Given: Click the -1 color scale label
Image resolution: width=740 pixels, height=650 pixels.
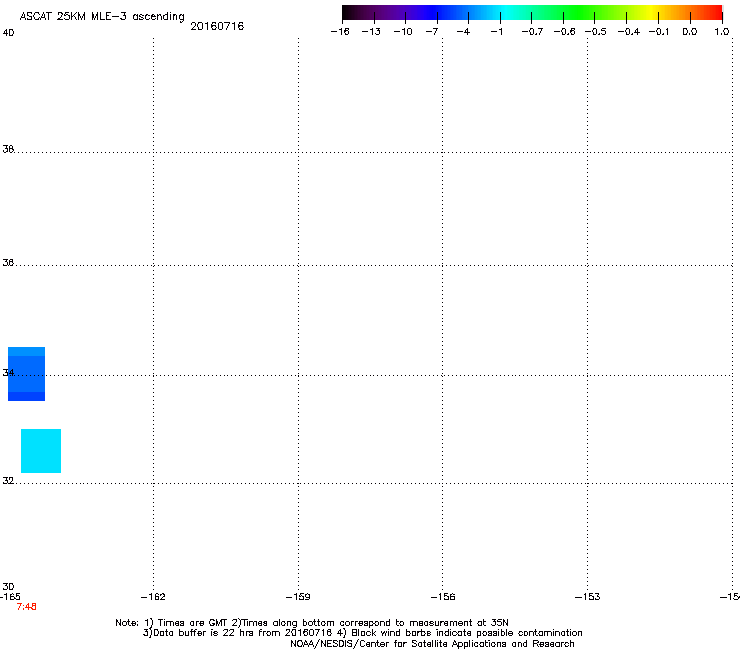Looking at the screenshot, I should point(496,32).
